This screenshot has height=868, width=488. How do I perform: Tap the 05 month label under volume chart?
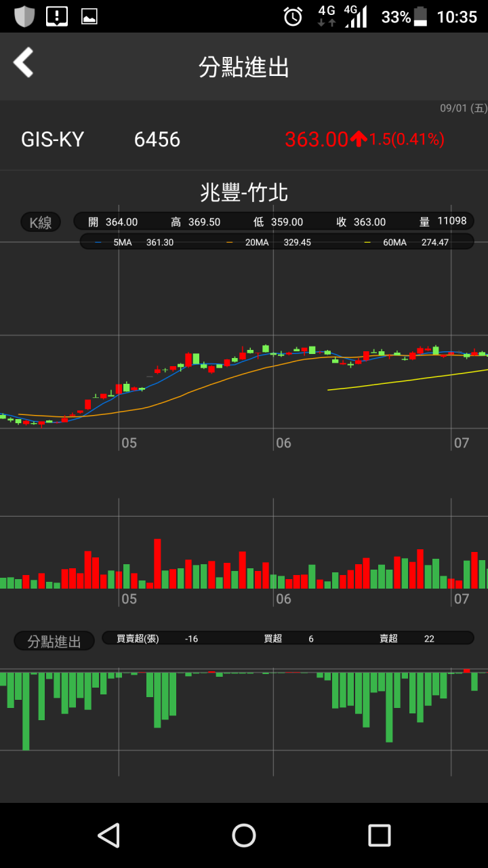(129, 599)
